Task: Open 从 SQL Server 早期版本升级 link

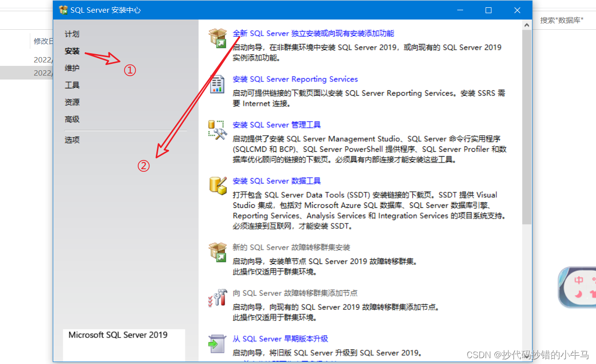Action: [x=280, y=339]
